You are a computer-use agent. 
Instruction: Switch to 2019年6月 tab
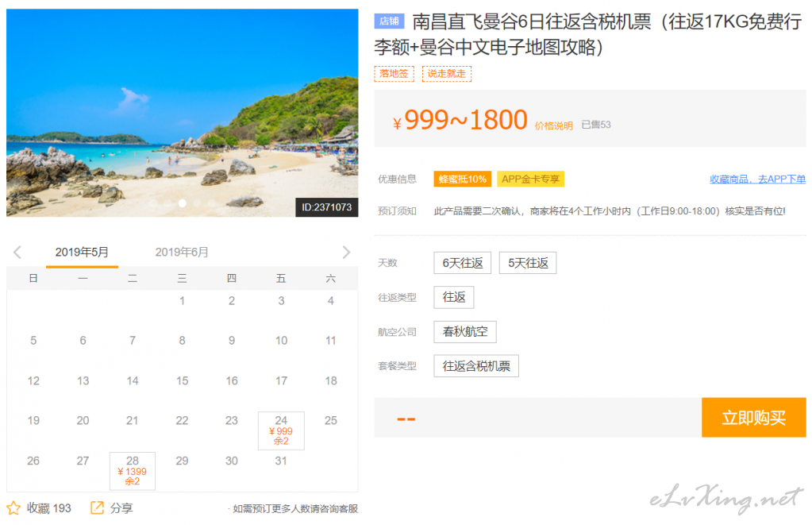click(182, 253)
